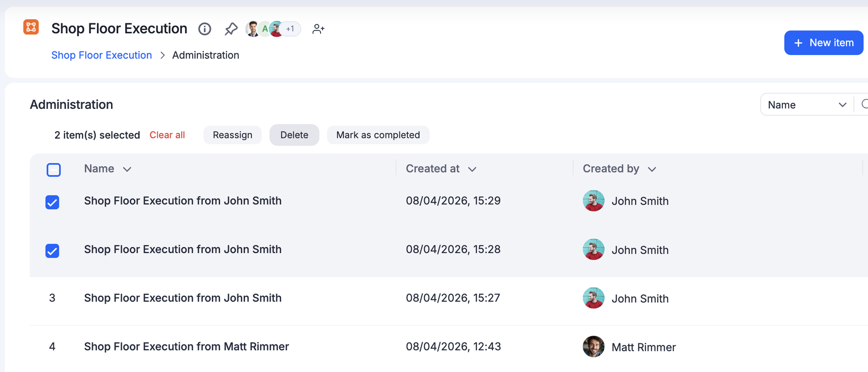Open the +1 additional members badge
This screenshot has width=868, height=372.
[291, 29]
